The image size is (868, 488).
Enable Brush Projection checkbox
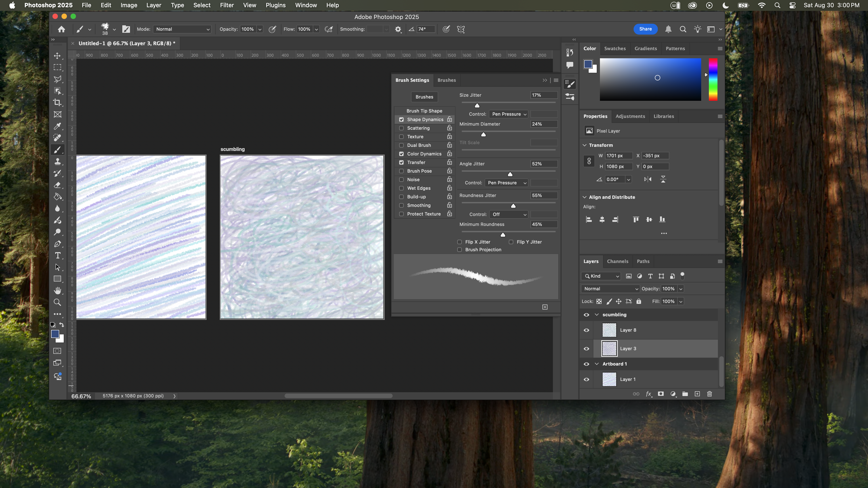[459, 250]
